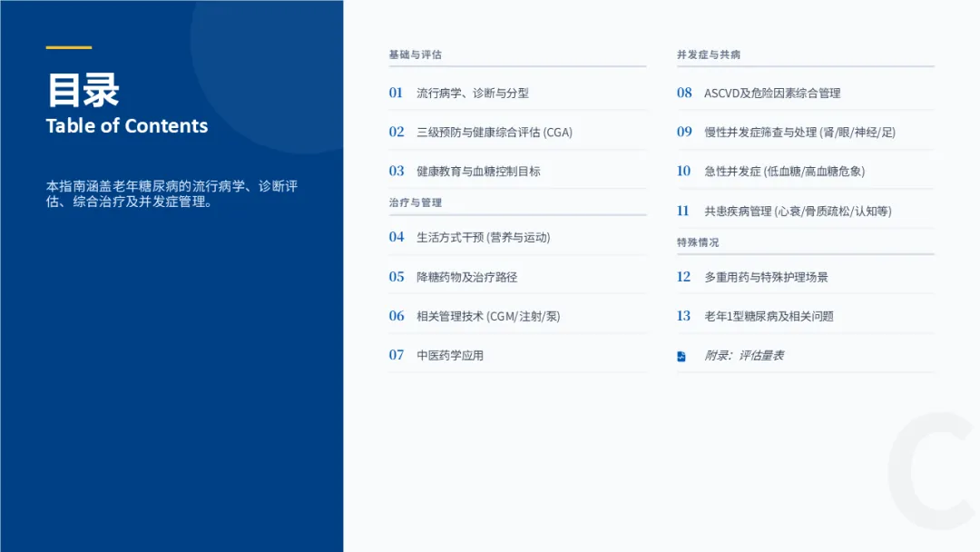This screenshot has height=552, width=980.
Task: Click the 附录：评估量表 text
Action: pos(744,356)
